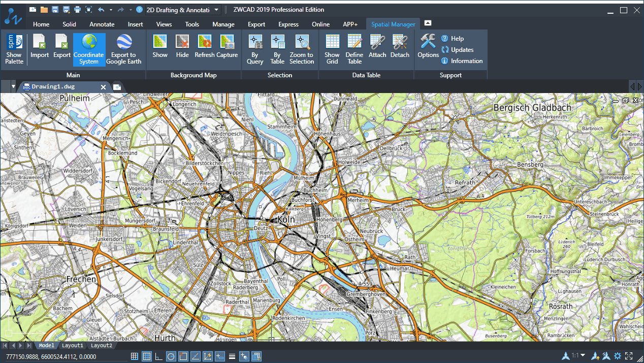
Task: Click the Help link in Support
Action: click(453, 39)
